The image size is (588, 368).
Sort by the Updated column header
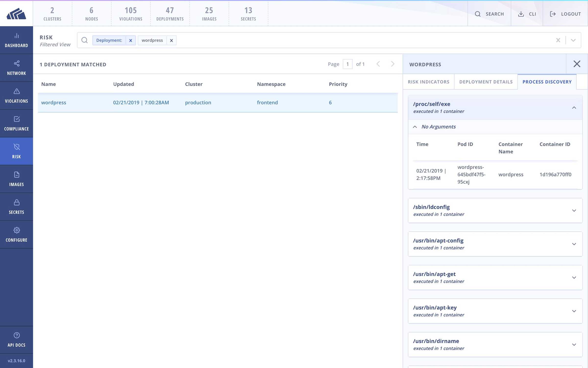(123, 84)
